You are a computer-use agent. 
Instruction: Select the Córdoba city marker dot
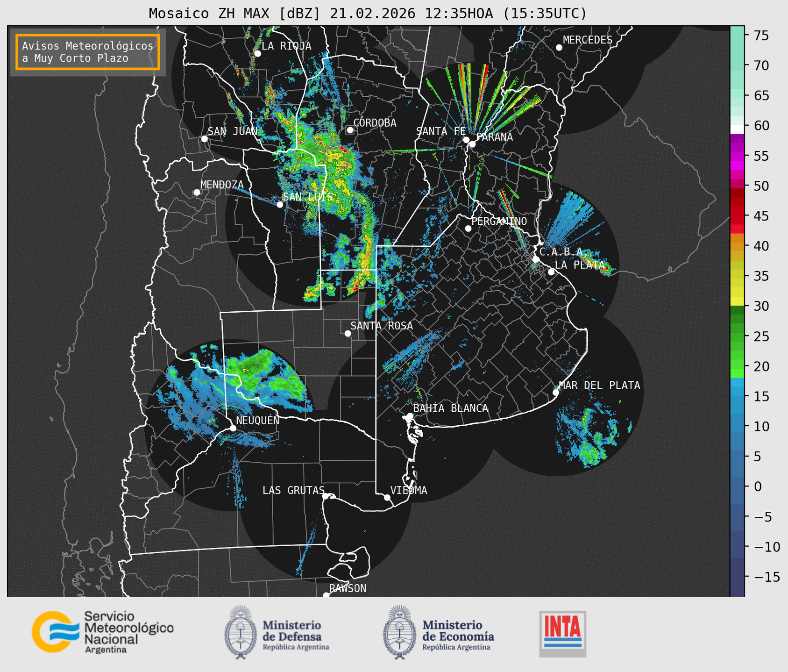click(x=350, y=130)
